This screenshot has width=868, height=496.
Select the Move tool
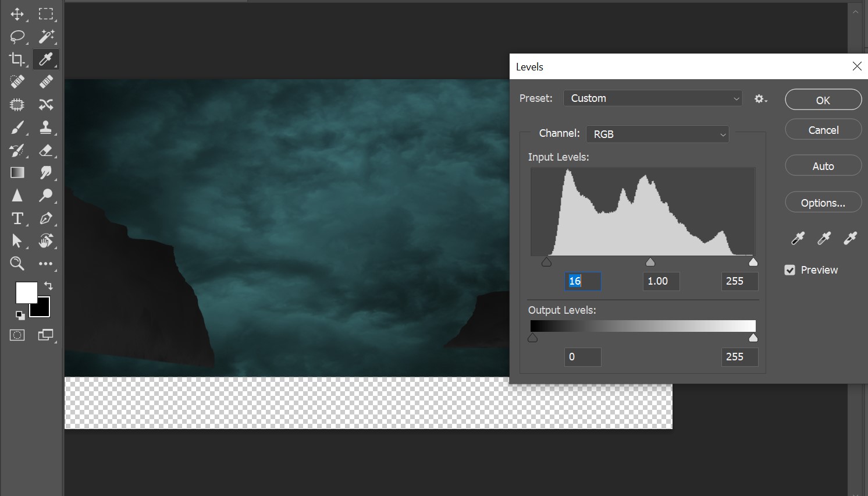point(17,14)
